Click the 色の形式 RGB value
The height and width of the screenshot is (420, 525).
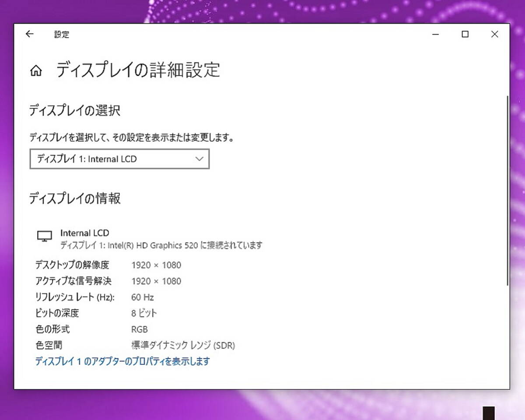point(140,329)
